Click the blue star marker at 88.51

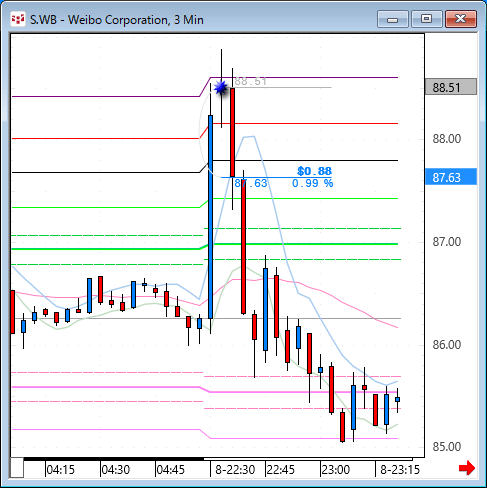pyautogui.click(x=221, y=88)
